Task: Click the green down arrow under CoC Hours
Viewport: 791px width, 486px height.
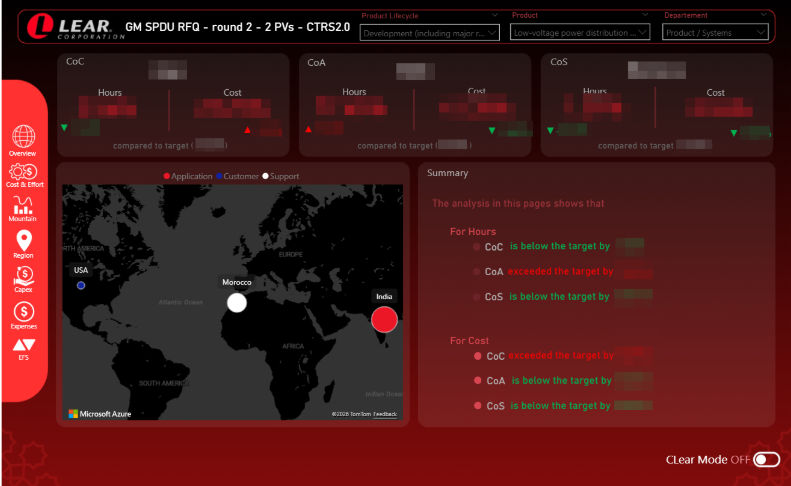Action: point(64,128)
